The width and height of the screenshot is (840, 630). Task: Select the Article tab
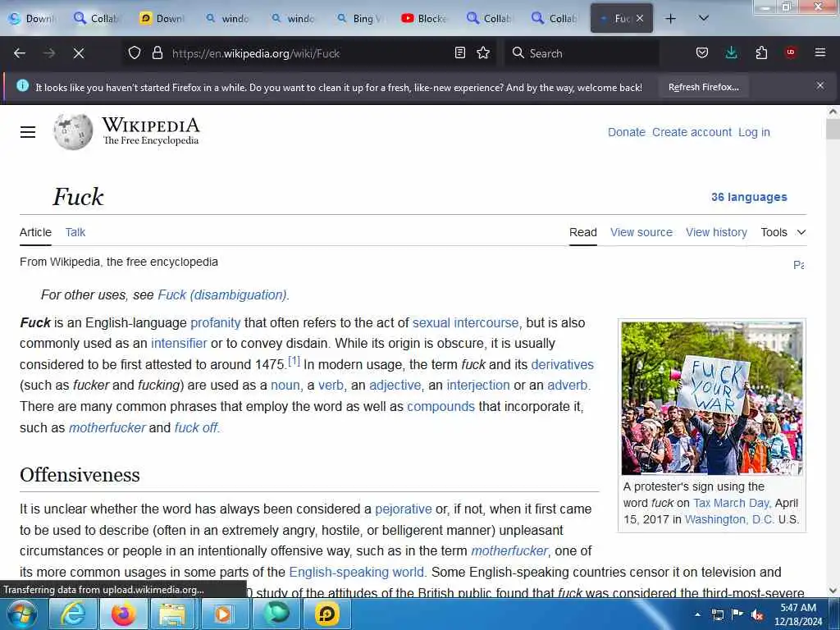tap(35, 232)
